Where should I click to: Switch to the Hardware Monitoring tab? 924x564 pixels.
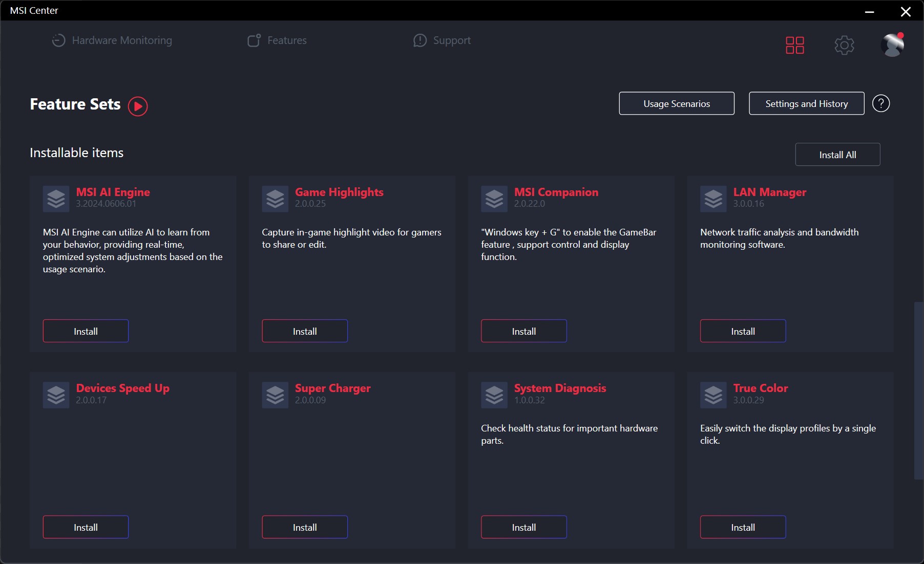(112, 40)
